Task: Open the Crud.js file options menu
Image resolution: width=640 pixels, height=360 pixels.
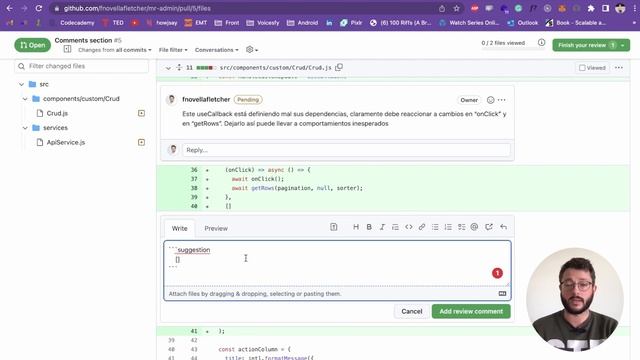Action: coord(619,68)
